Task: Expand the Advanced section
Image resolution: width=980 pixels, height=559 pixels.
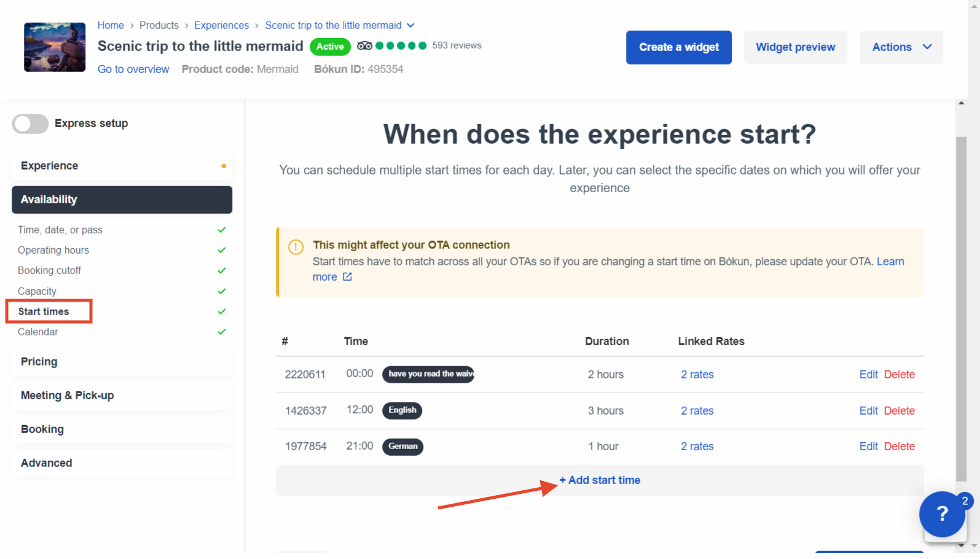Action: 122,463
